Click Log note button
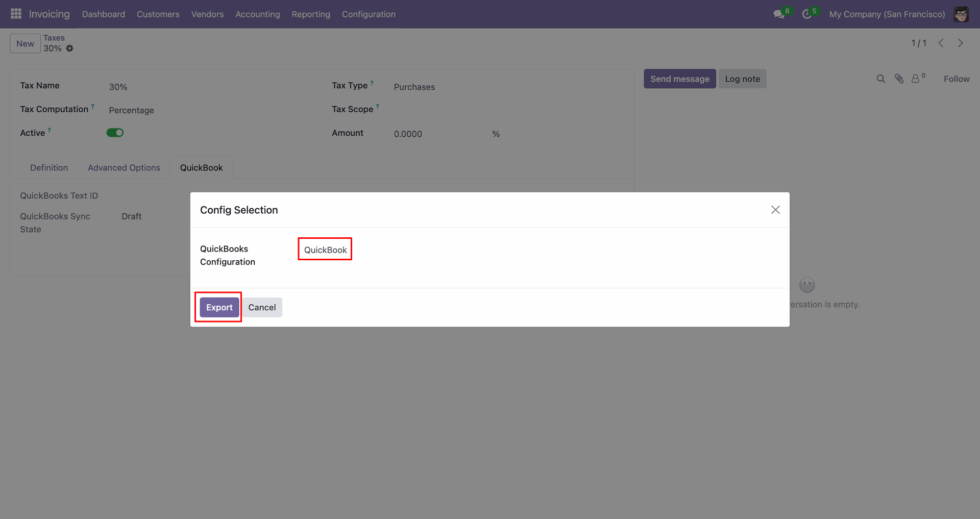This screenshot has width=980, height=519. tap(743, 79)
